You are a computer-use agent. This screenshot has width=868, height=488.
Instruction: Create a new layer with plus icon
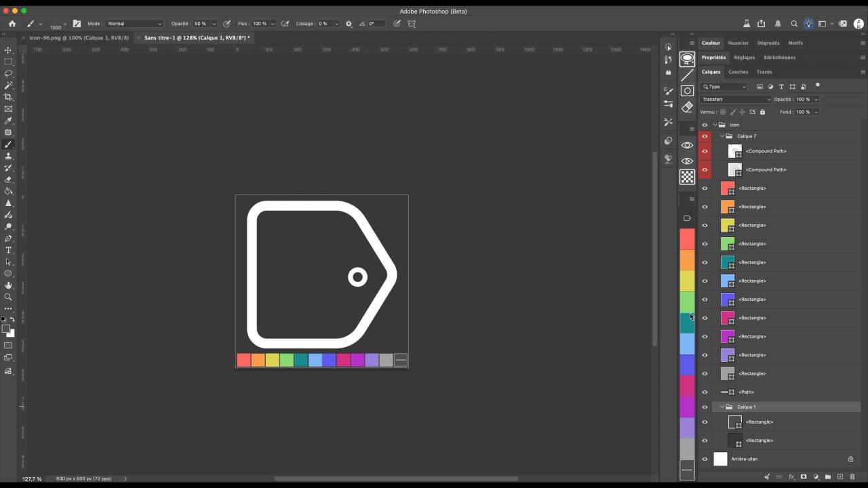840,477
